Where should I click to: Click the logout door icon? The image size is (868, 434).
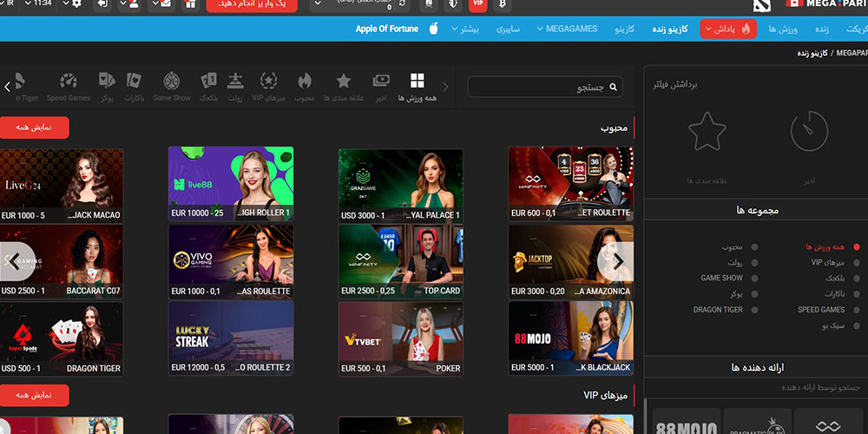click(x=102, y=4)
